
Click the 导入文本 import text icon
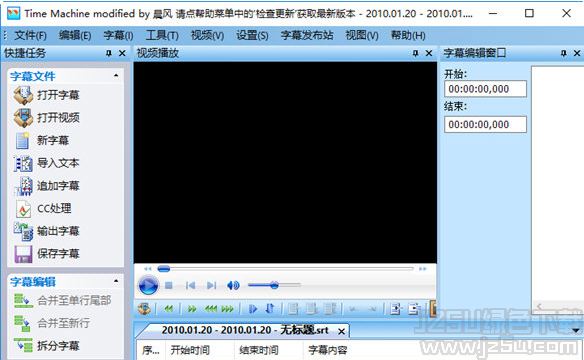pos(23,163)
